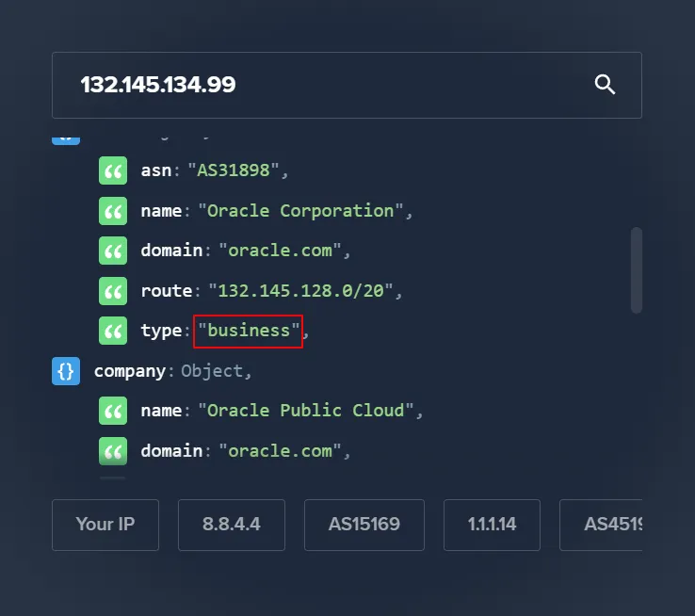The width and height of the screenshot is (695, 616).
Task: Click the JSON results scrollbar thumb
Action: pyautogui.click(x=637, y=270)
